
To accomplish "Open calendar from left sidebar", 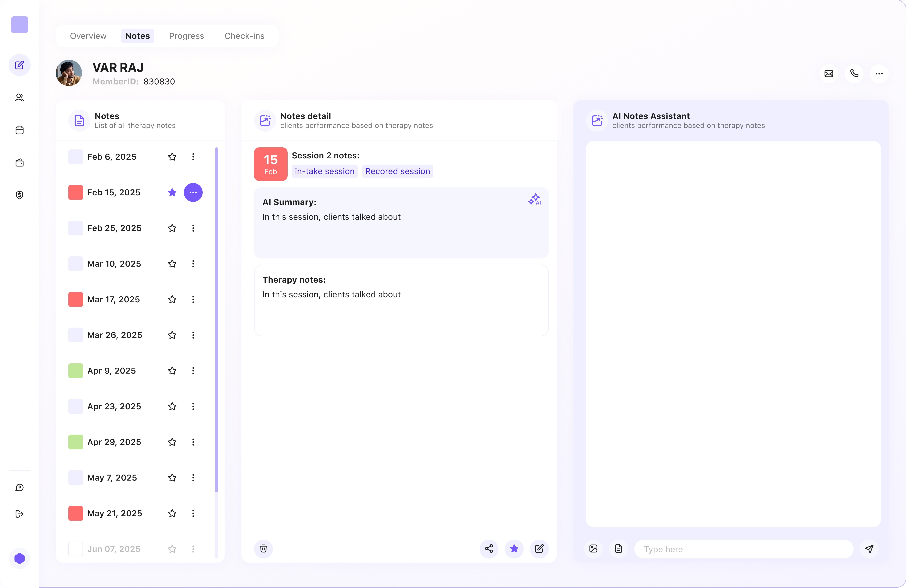I will pyautogui.click(x=19, y=130).
